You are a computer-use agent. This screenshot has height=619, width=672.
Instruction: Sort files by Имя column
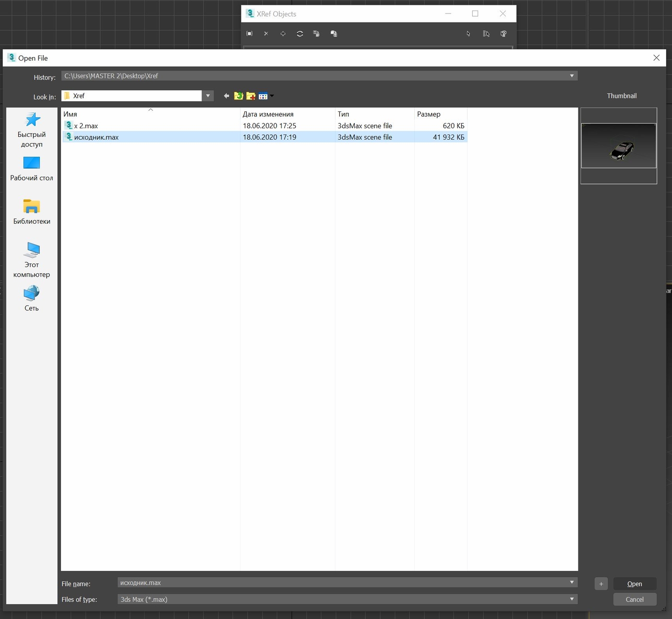(x=151, y=114)
